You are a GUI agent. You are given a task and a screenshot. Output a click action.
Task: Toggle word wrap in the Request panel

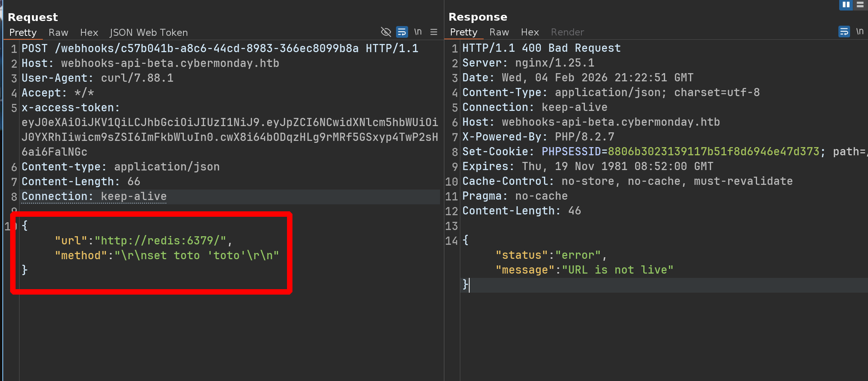click(402, 32)
